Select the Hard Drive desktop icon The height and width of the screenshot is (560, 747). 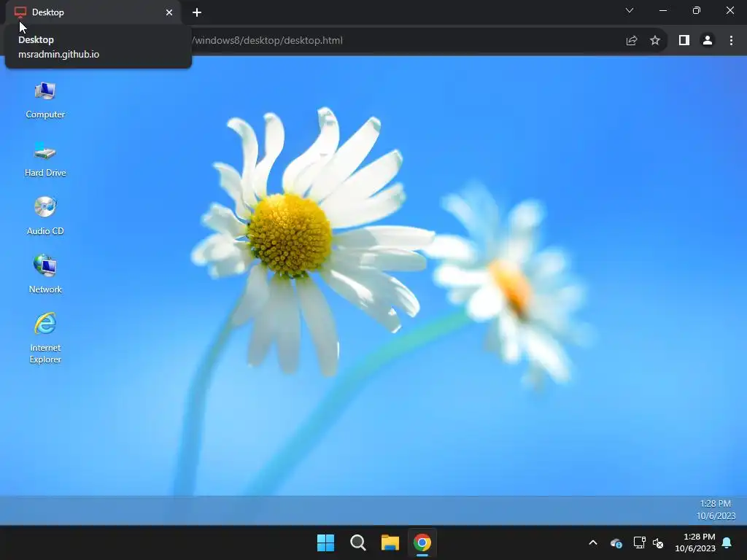click(45, 159)
